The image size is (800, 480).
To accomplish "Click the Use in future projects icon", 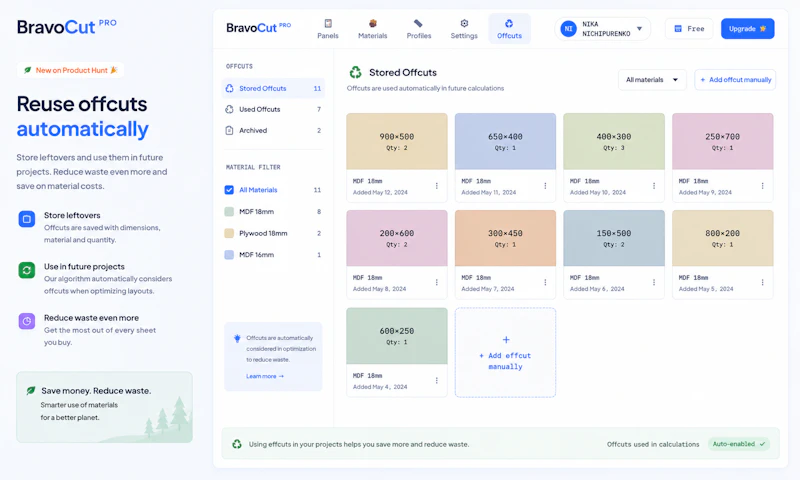I will point(27,270).
